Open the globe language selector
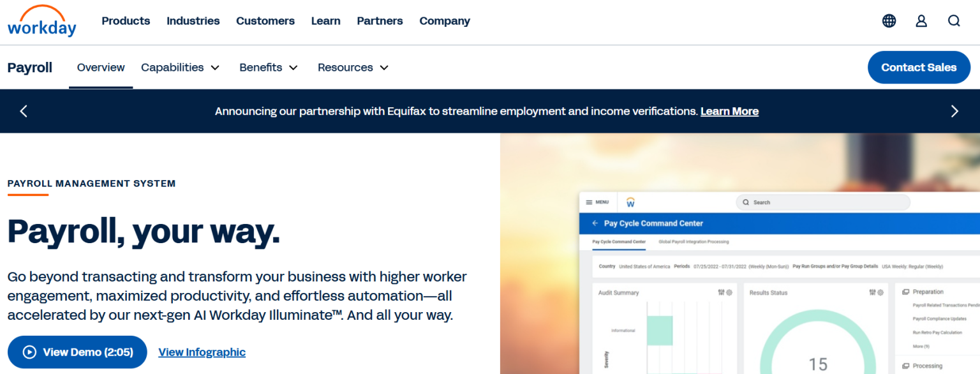Image resolution: width=980 pixels, height=374 pixels. point(889,20)
